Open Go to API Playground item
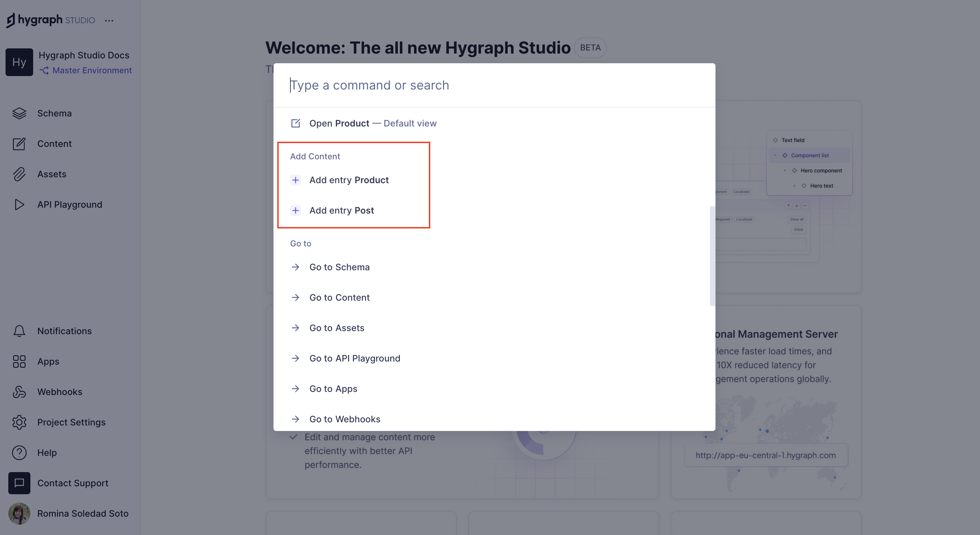The image size is (980, 535). (x=355, y=357)
